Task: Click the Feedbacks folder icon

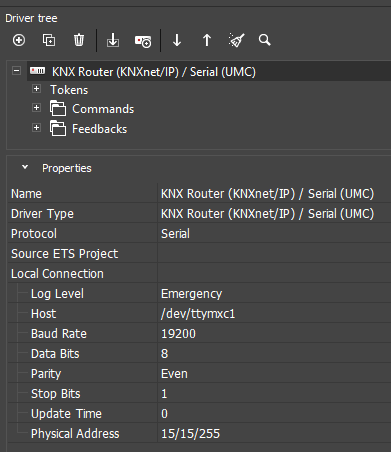Action: click(58, 128)
